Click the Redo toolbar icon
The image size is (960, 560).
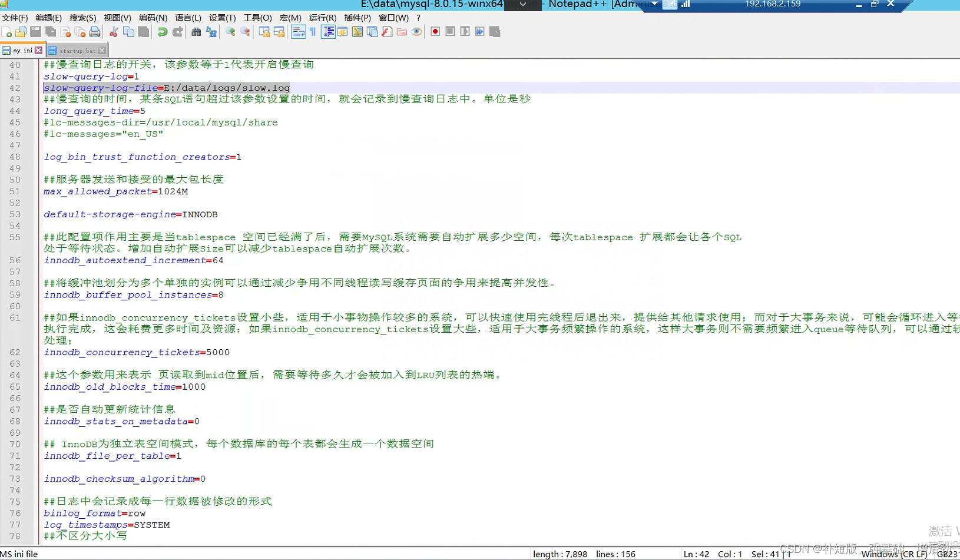click(x=177, y=32)
